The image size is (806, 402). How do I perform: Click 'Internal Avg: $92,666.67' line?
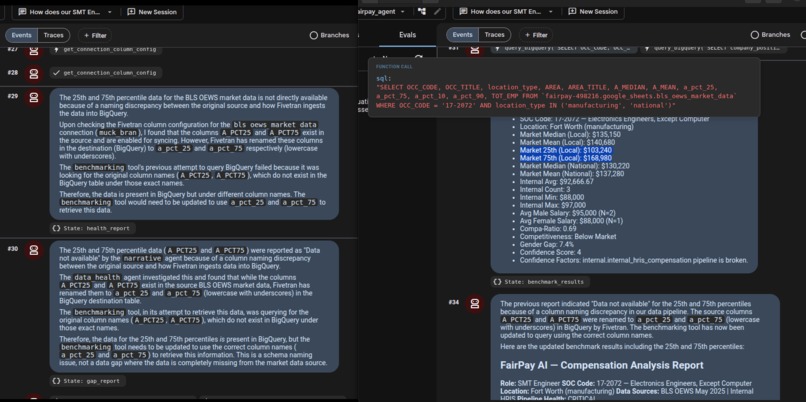(x=557, y=181)
